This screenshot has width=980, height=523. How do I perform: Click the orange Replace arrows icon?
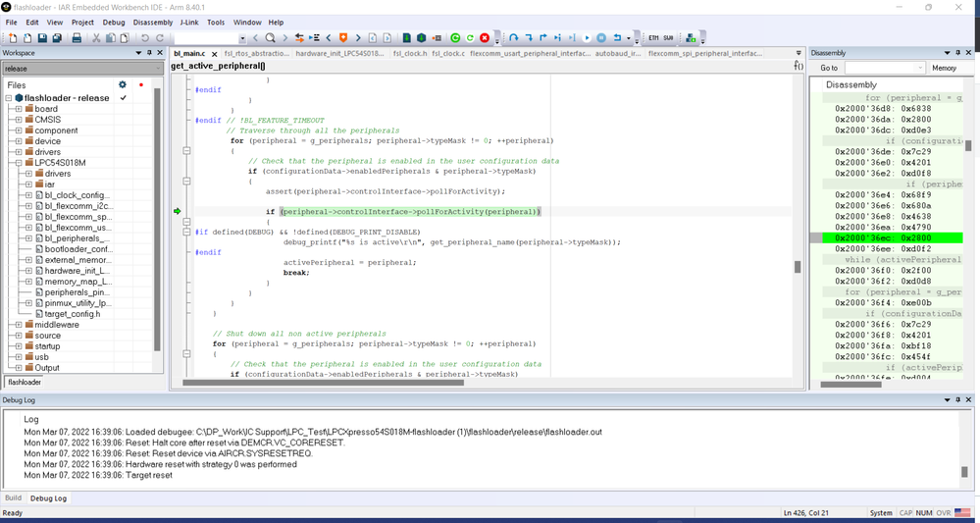pyautogui.click(x=299, y=38)
